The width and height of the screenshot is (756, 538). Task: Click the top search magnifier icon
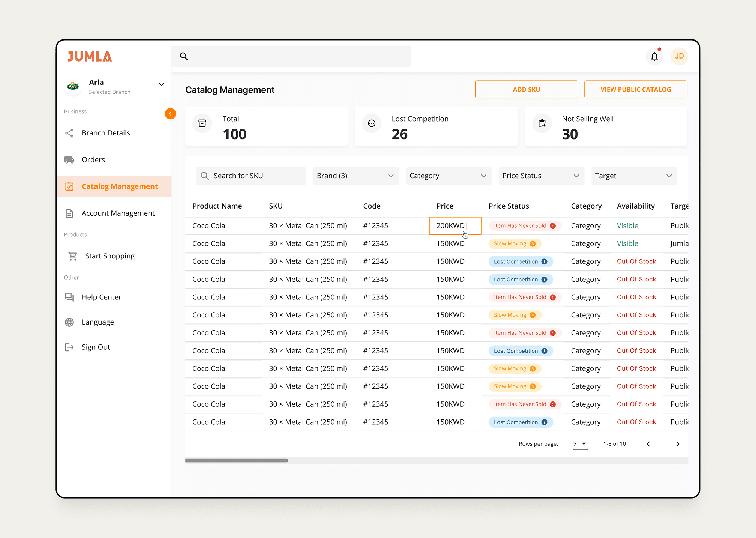pyautogui.click(x=184, y=56)
